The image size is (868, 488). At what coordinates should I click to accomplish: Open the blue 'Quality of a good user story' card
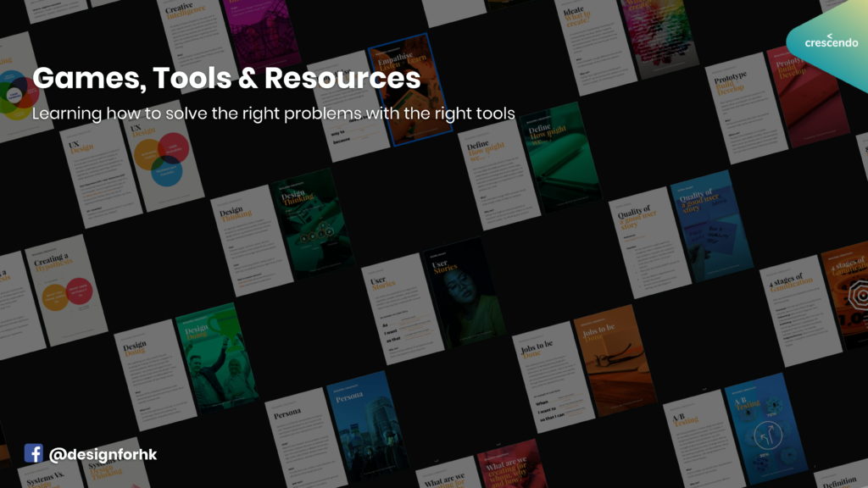tap(711, 225)
